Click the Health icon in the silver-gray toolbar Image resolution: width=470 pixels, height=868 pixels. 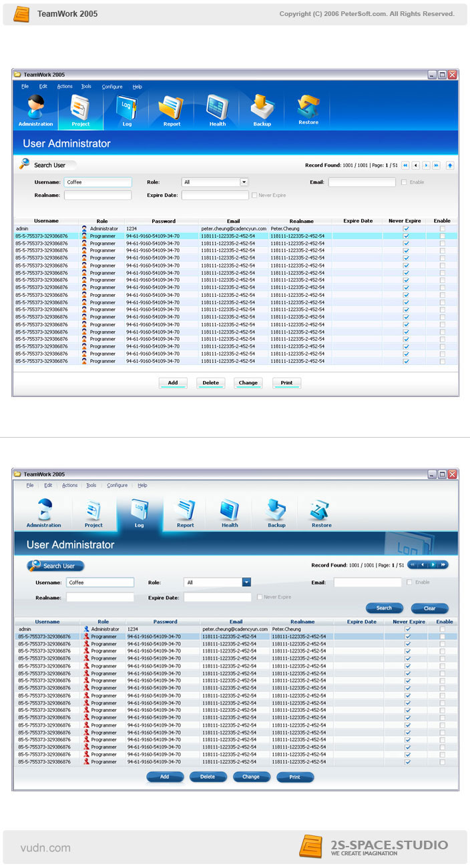click(230, 513)
